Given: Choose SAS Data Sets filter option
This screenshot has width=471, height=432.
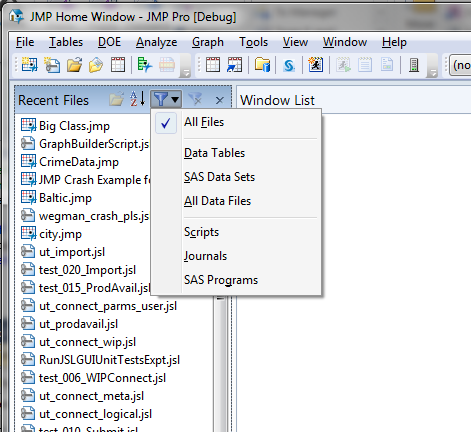Looking at the screenshot, I should point(236,177).
